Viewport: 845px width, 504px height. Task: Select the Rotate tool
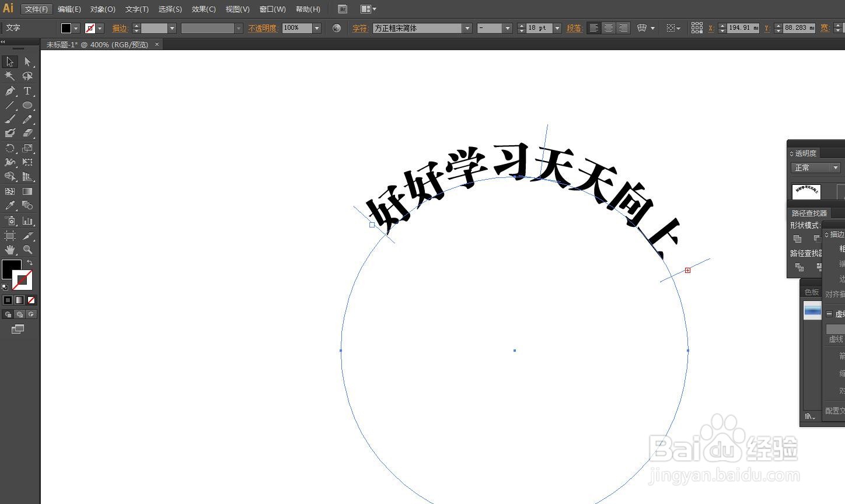(10, 148)
